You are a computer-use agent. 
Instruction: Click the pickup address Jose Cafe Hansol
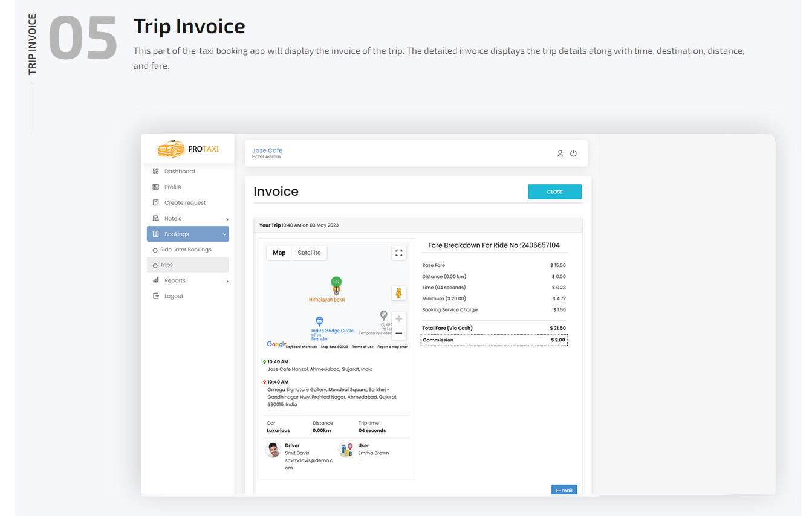[x=320, y=369]
